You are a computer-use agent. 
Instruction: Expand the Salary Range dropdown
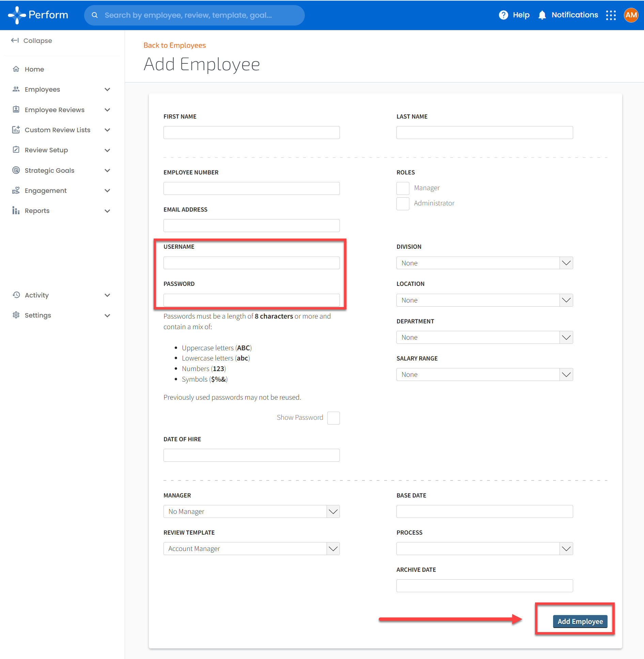484,374
